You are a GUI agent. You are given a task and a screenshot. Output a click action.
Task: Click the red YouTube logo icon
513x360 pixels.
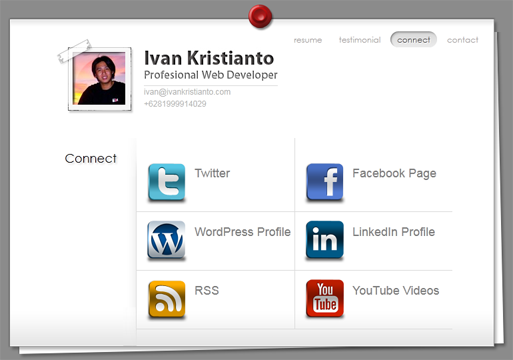(x=325, y=298)
